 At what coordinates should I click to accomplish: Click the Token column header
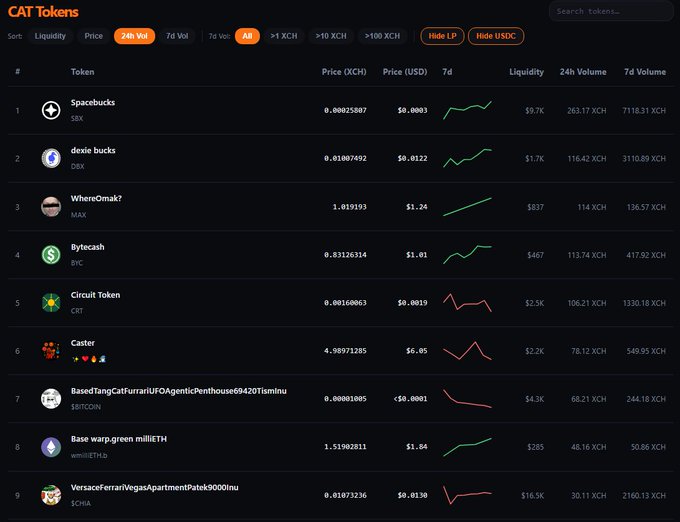82,72
